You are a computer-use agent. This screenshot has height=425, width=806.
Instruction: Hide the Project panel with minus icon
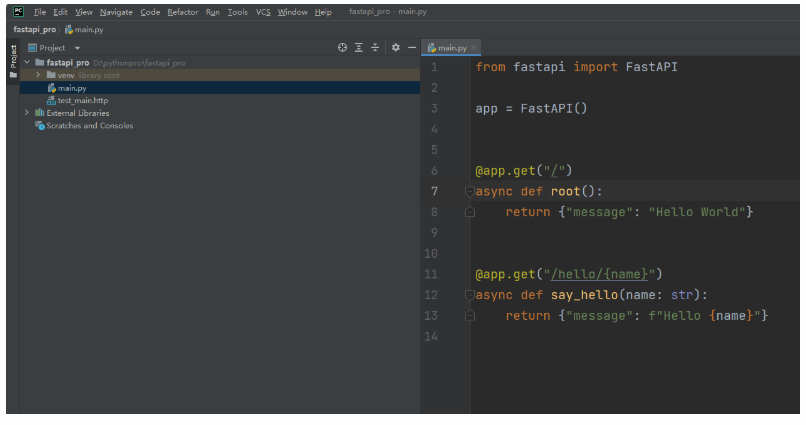coord(412,47)
